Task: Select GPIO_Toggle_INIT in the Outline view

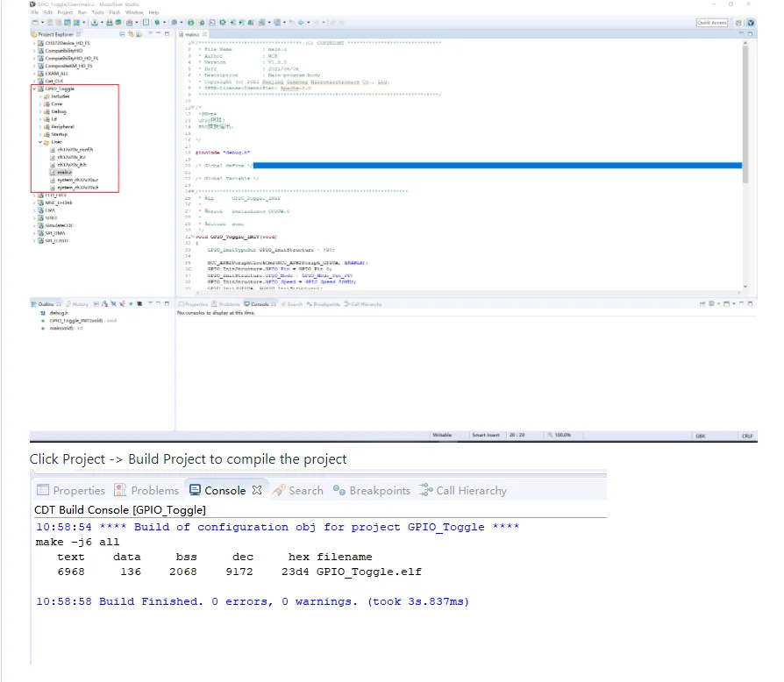Action: click(79, 321)
